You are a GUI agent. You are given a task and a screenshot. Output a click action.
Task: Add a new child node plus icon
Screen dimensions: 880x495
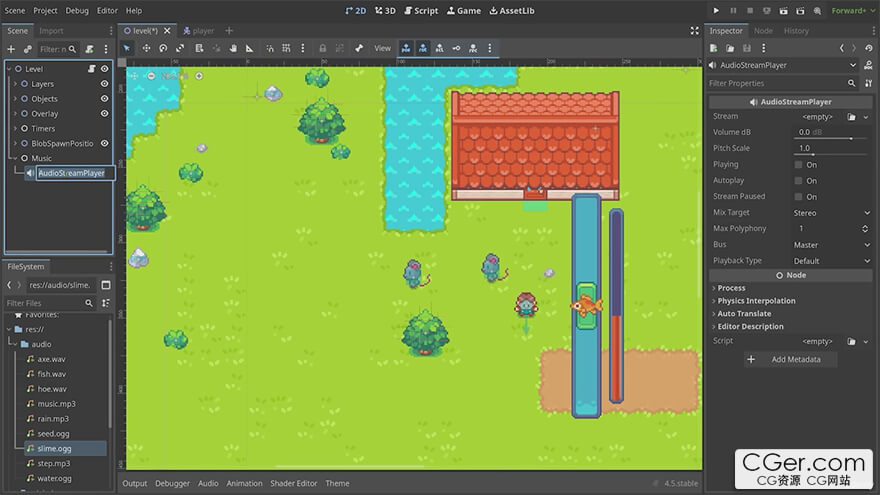click(x=12, y=49)
